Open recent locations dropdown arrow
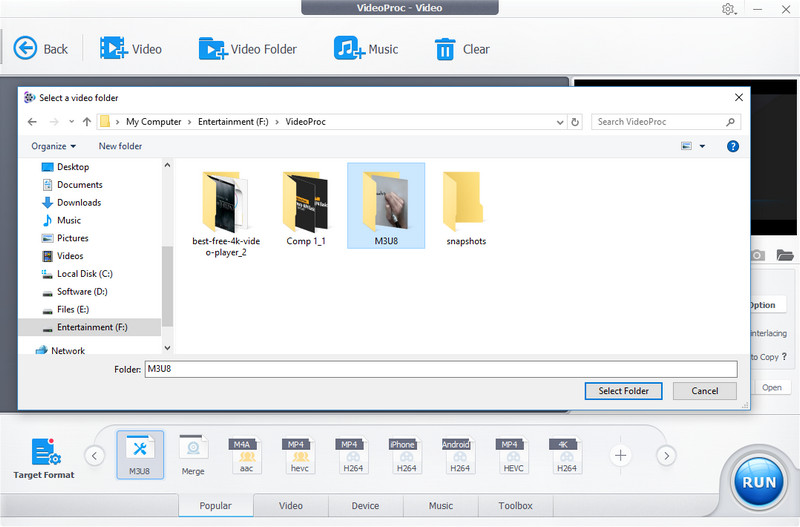The width and height of the screenshot is (800, 527). coord(71,121)
